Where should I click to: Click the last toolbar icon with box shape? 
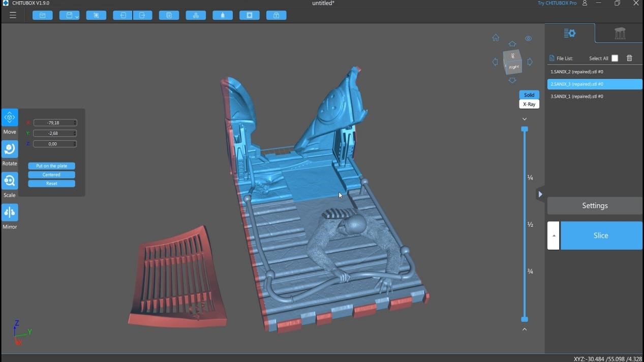click(x=277, y=15)
